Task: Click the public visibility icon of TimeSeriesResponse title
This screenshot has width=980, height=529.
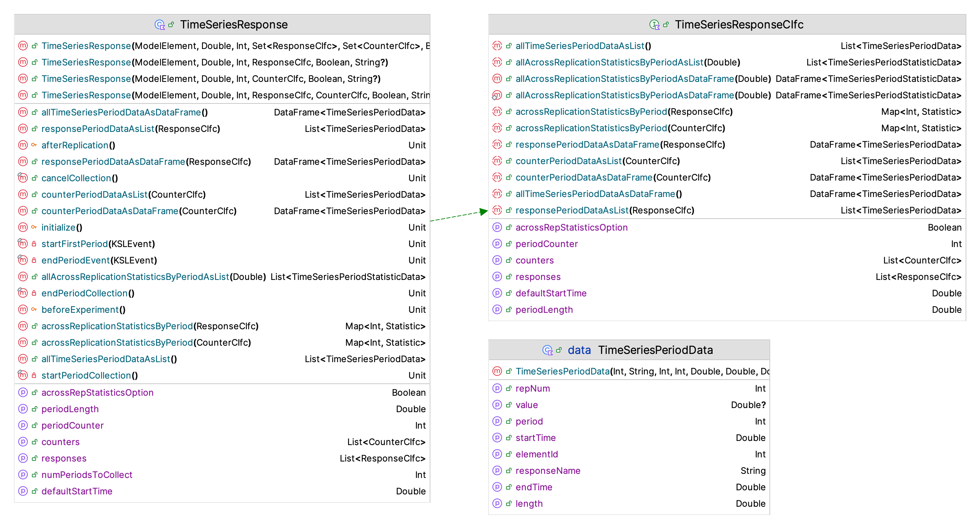Action: point(171,25)
